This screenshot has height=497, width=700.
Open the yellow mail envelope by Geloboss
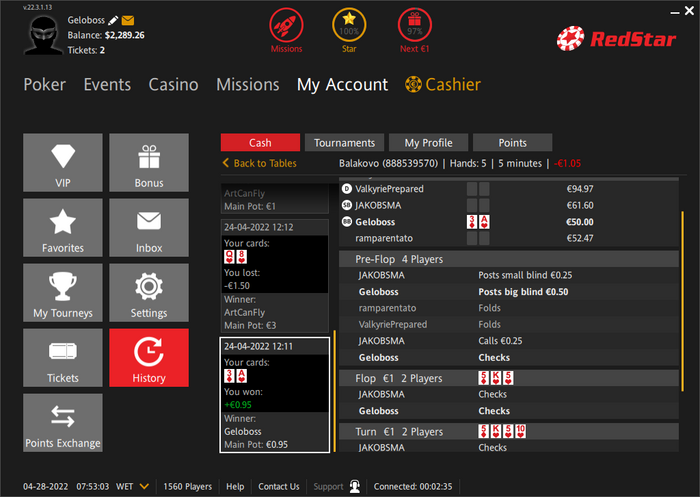coord(128,20)
